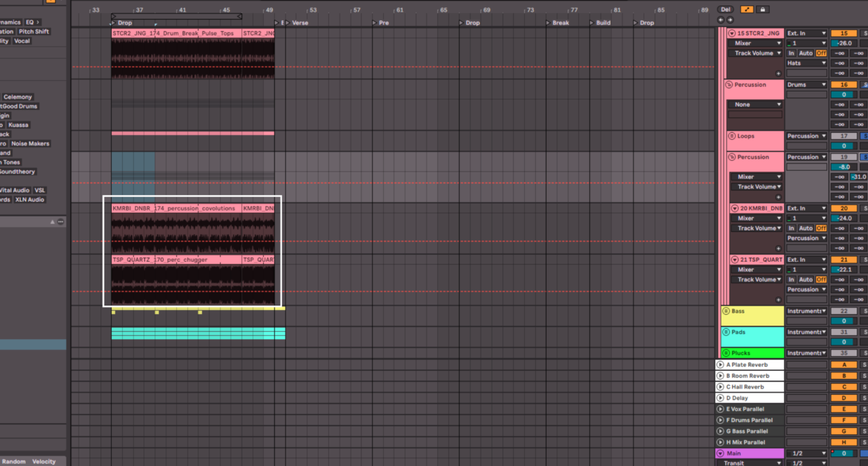
Task: Unfold the A Plate Reverb return track
Action: (x=720, y=365)
